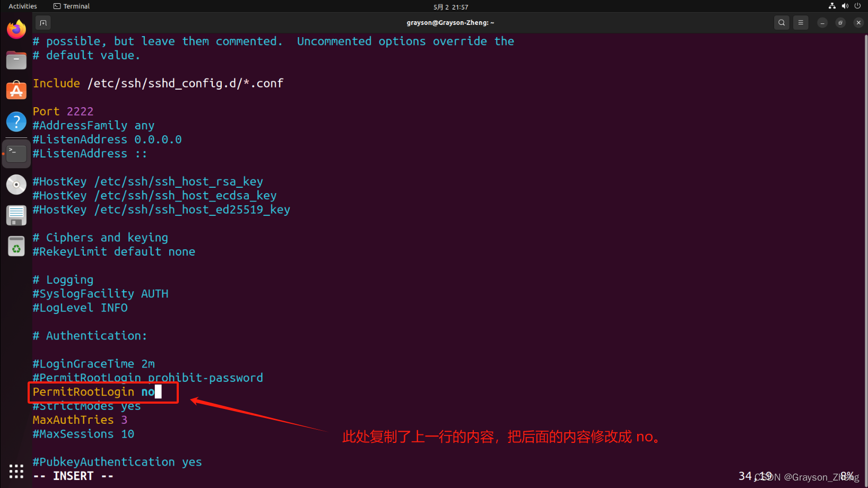
Task: Open the Trash from the dock
Action: point(16,246)
